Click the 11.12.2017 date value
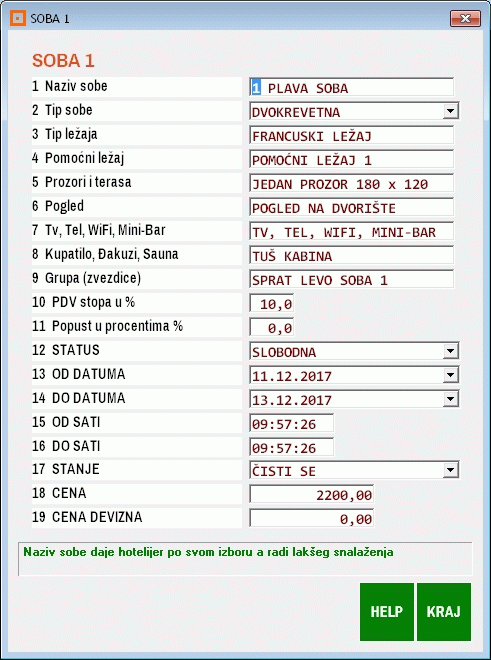 (292, 376)
